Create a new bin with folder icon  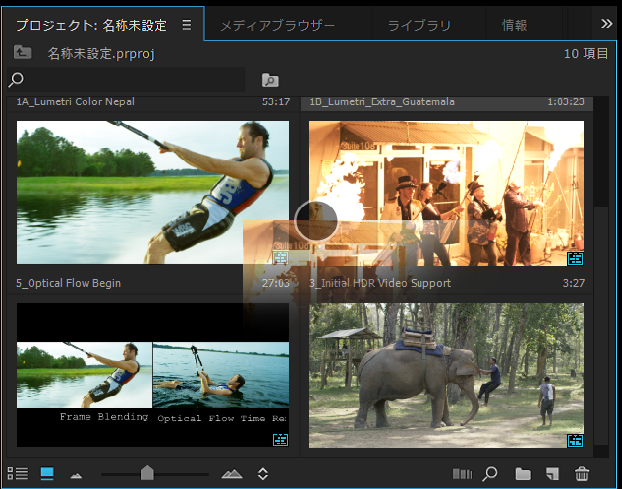523,474
